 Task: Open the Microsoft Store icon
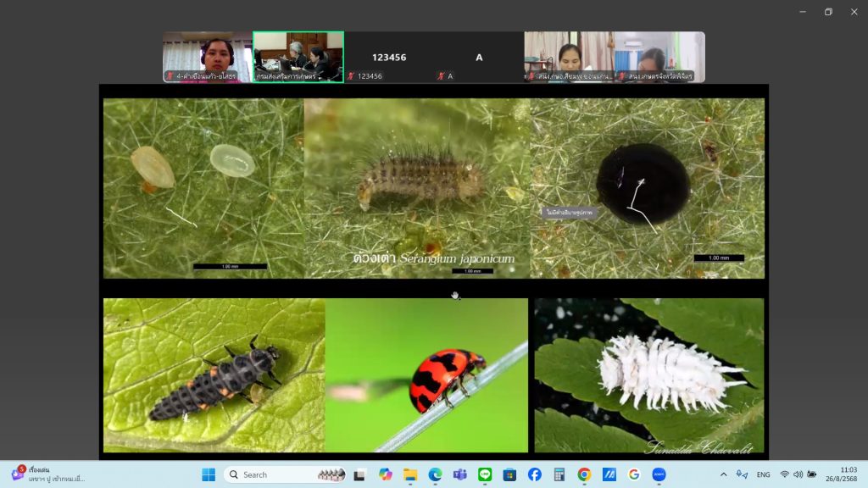509,474
